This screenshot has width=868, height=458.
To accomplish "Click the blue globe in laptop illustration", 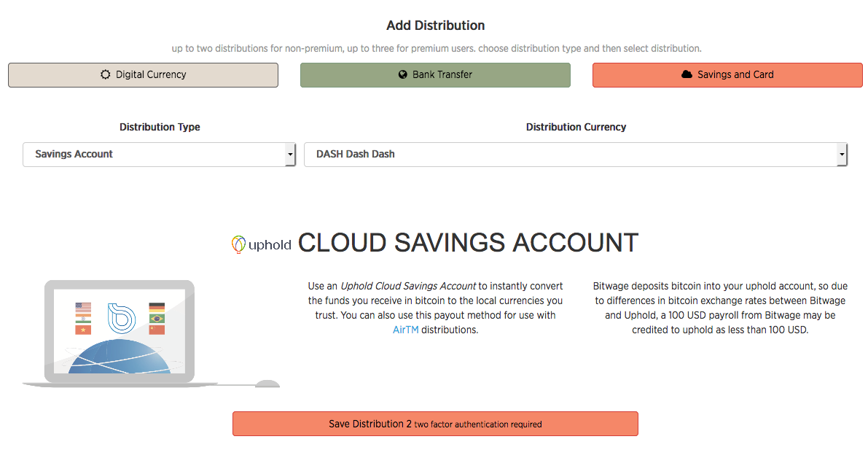I will (x=120, y=357).
